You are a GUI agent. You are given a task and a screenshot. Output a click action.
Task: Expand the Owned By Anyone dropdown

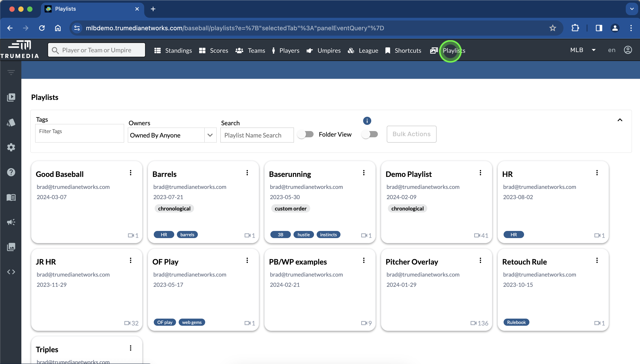210,135
